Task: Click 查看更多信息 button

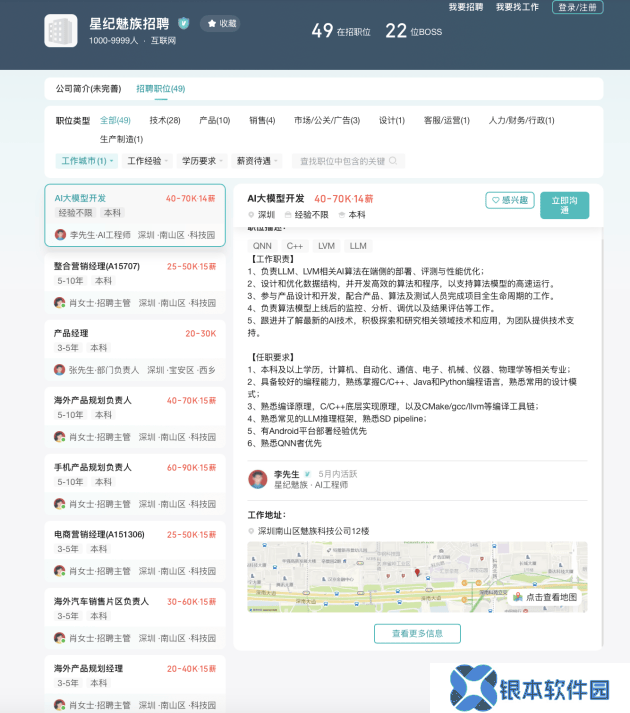Action: [x=417, y=633]
